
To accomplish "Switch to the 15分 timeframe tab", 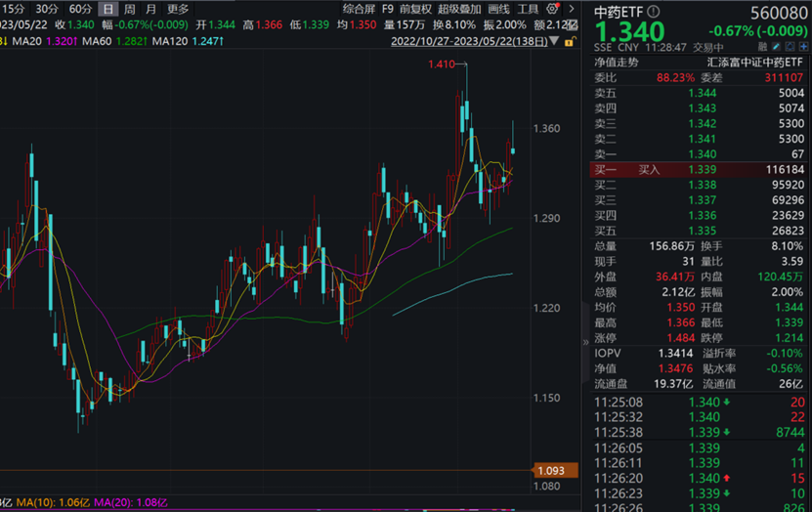I will pyautogui.click(x=14, y=9).
